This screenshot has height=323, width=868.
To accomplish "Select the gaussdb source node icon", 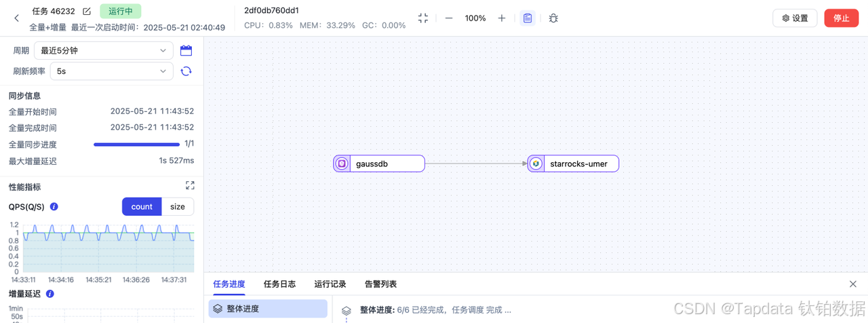I will [x=342, y=164].
